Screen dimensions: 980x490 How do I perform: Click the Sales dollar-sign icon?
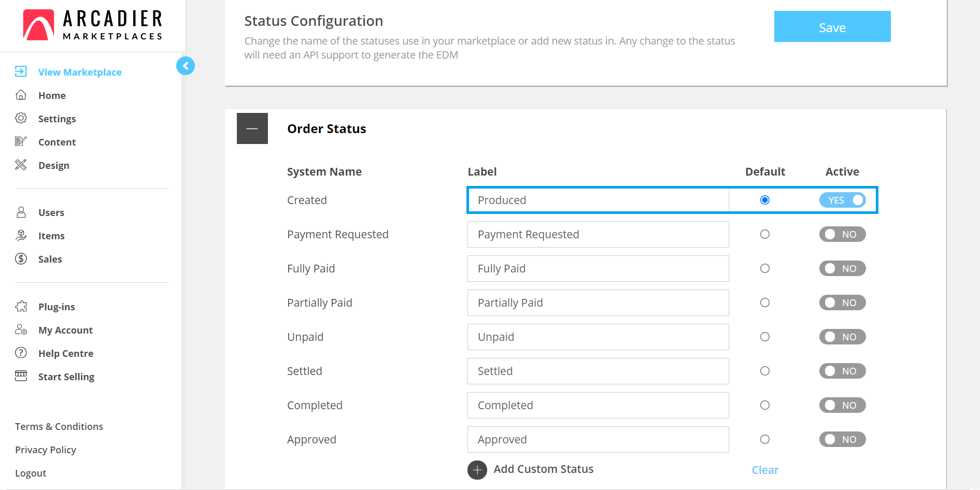click(21, 258)
